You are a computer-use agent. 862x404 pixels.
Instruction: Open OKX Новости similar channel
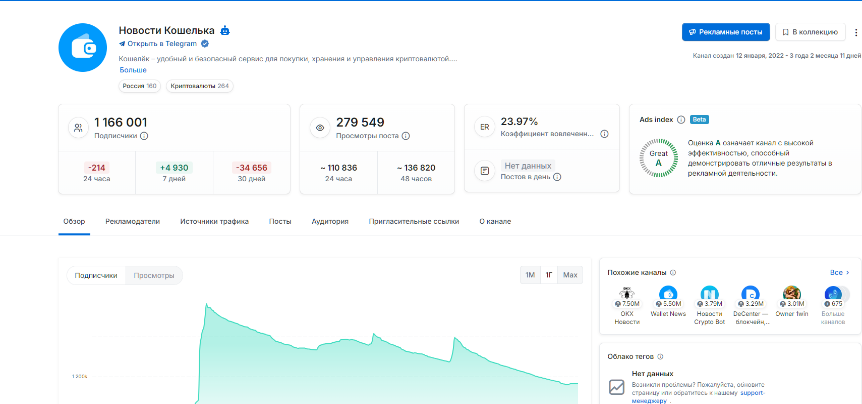[x=627, y=306]
